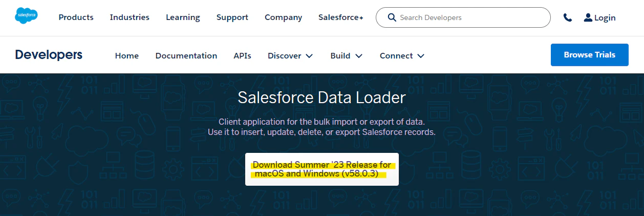644x216 pixels.
Task: Click the phone contact icon
Action: [567, 17]
